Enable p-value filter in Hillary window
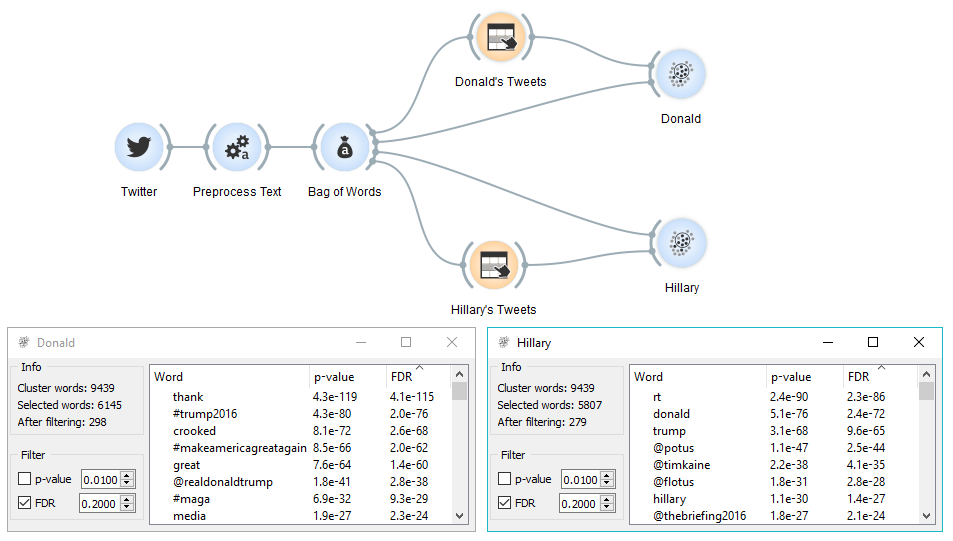 coord(504,479)
